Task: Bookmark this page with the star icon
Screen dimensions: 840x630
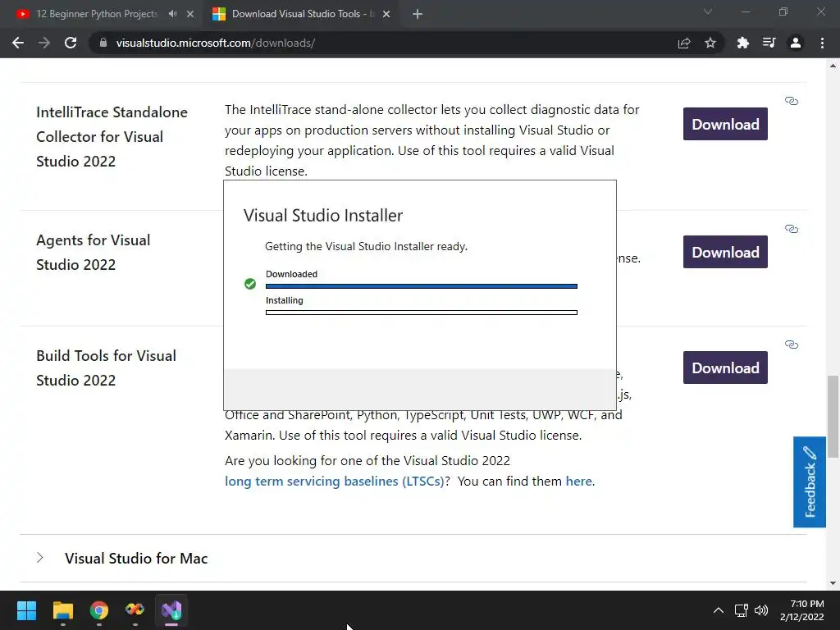Action: click(710, 43)
